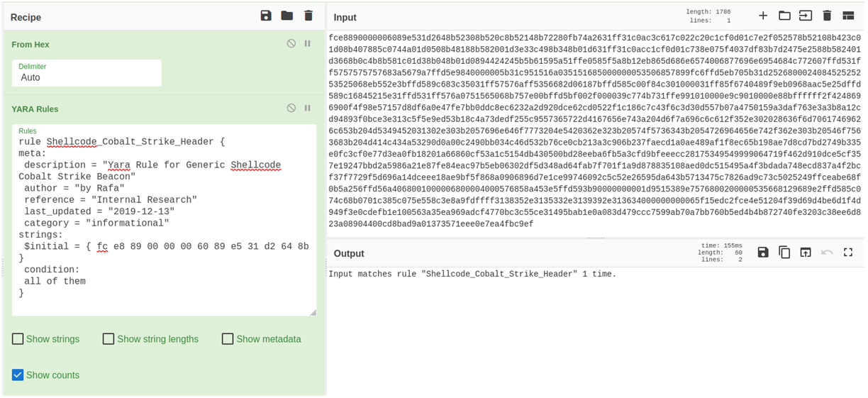Save the recipe with the floppy icon
This screenshot has height=398, width=868.
(x=266, y=16)
